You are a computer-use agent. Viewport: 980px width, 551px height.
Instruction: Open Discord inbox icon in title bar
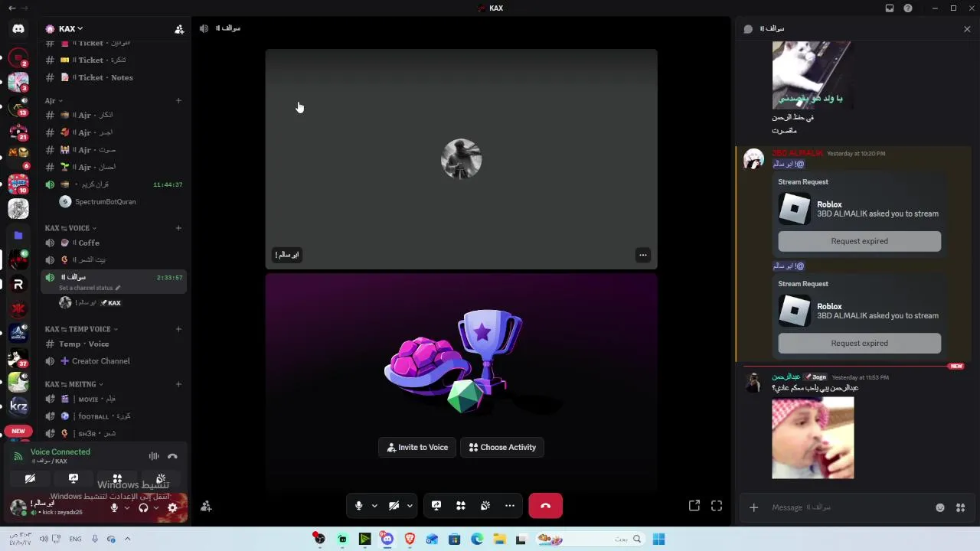point(890,8)
